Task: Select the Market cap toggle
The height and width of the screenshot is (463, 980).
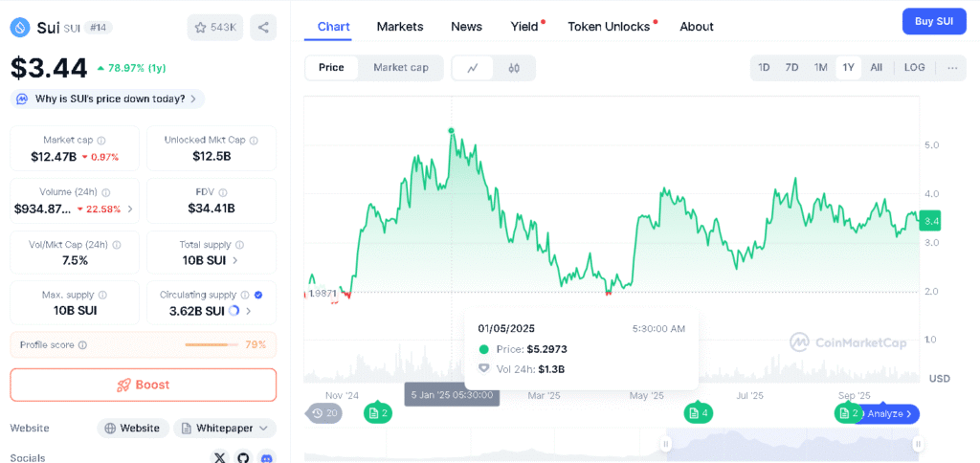Action: coord(401,68)
